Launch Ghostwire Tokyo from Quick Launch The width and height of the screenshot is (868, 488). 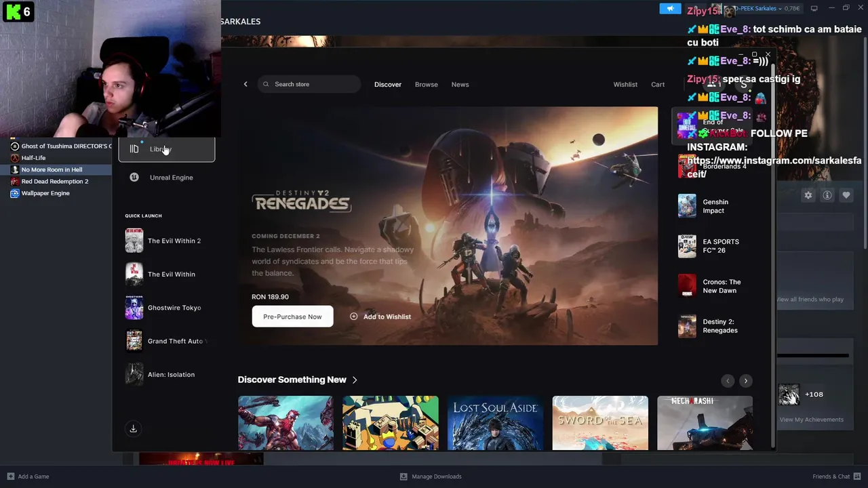[167, 308]
